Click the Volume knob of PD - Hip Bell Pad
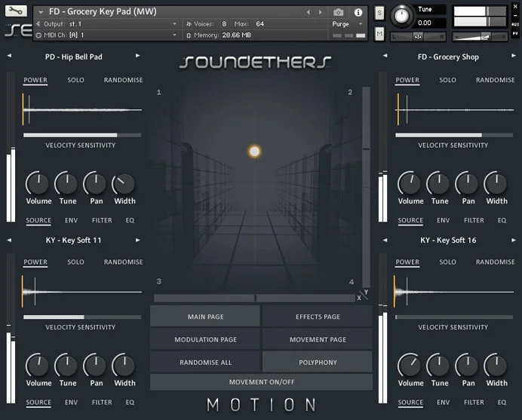Screen dimensions: 522x420 click(37, 183)
